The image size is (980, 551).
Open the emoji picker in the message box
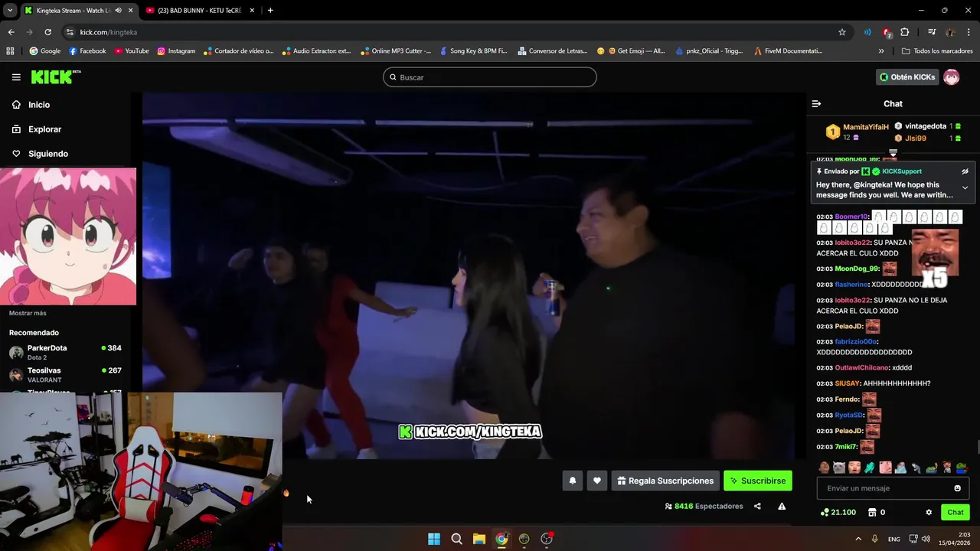pyautogui.click(x=957, y=488)
